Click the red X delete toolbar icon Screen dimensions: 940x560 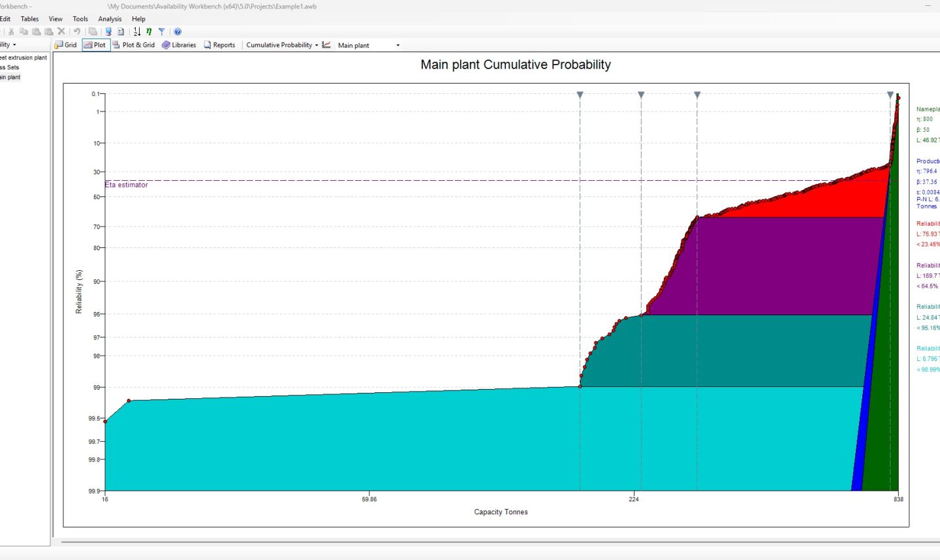pyautogui.click(x=61, y=31)
